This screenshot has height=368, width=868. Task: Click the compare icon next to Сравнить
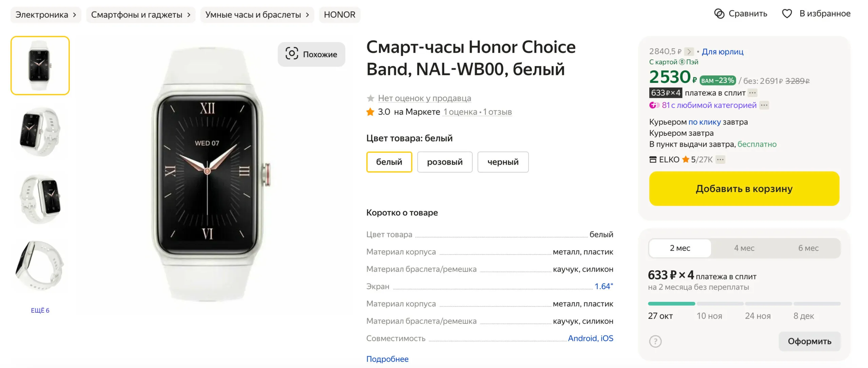(x=719, y=14)
